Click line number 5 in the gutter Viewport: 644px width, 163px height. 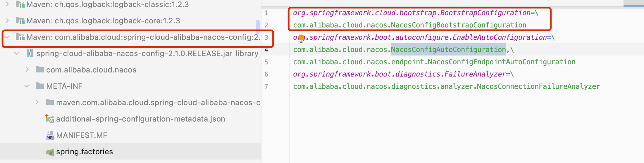tap(266, 62)
